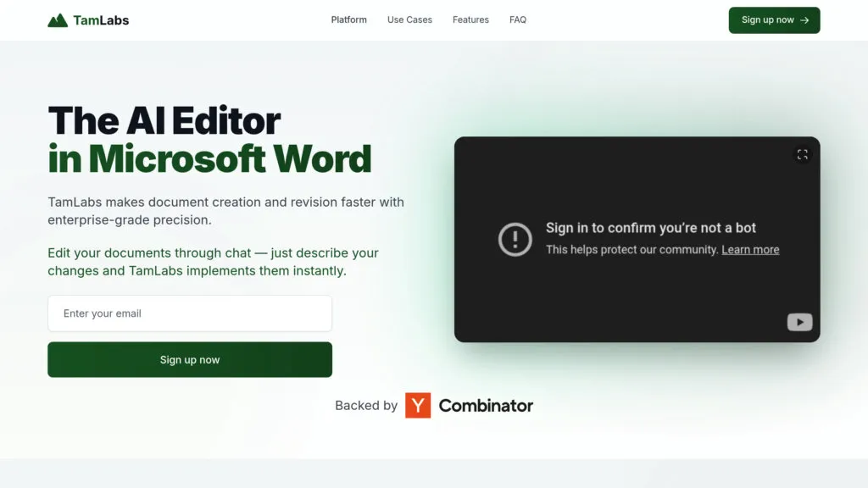Image resolution: width=868 pixels, height=488 pixels.
Task: Click the TamLabs brand name text
Action: pos(101,20)
